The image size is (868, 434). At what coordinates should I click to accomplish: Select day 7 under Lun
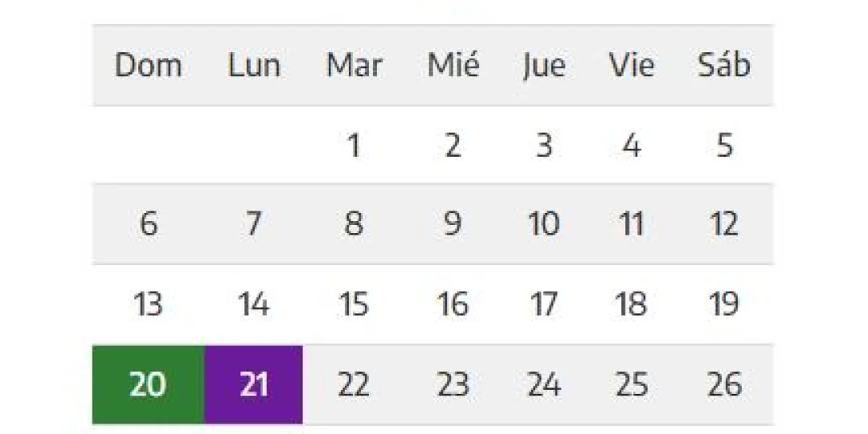coord(253,224)
